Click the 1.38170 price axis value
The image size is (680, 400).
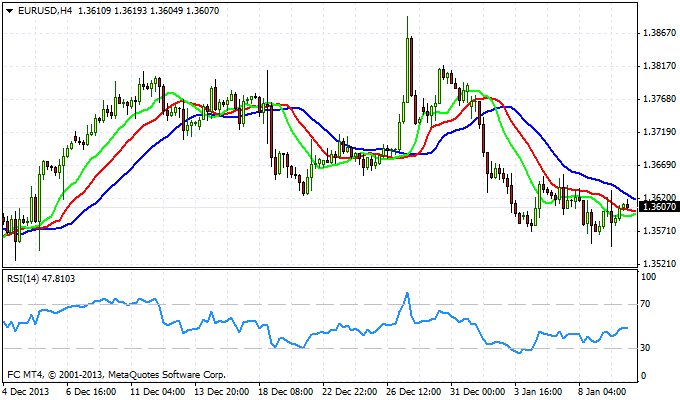[x=659, y=66]
